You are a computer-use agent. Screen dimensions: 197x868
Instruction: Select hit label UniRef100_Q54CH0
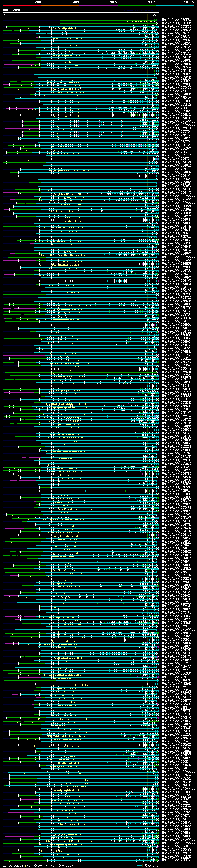click(x=177, y=118)
